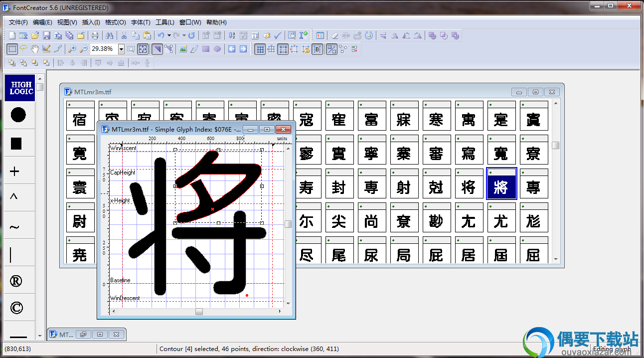Screen dimensions: 644x358
Task: Select the Hand pan tool
Action: pos(35,49)
